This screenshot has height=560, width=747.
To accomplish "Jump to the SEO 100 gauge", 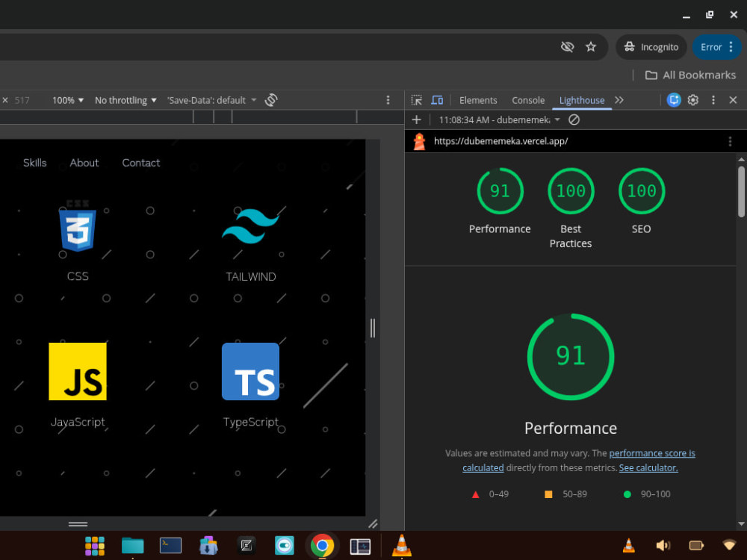I will 641,191.
